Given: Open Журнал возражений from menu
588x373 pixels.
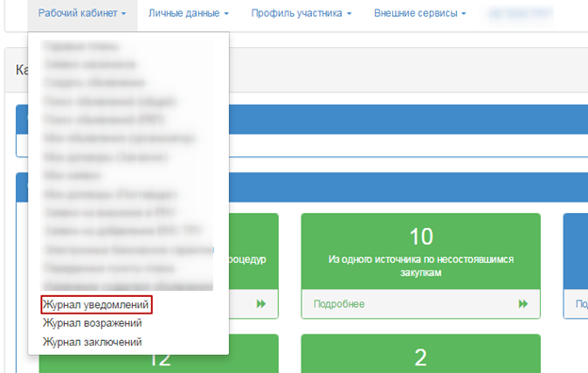Looking at the screenshot, I should [x=92, y=323].
